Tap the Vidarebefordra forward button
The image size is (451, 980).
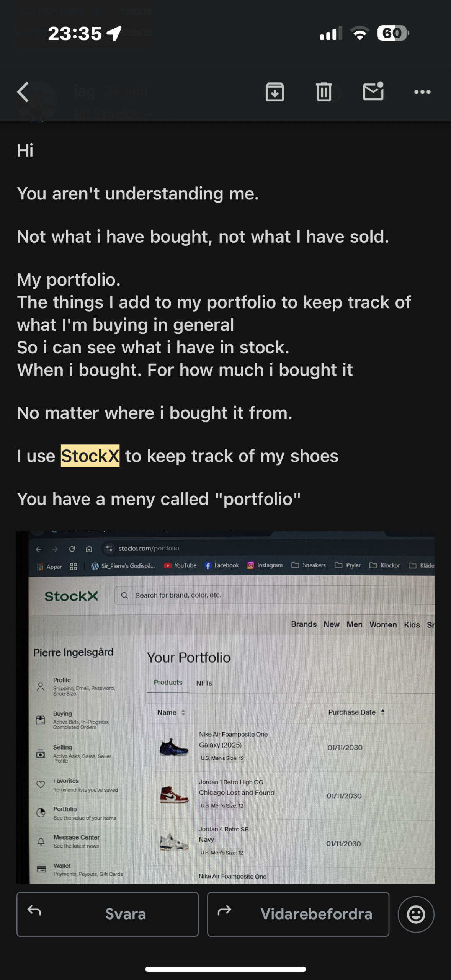[x=298, y=914]
